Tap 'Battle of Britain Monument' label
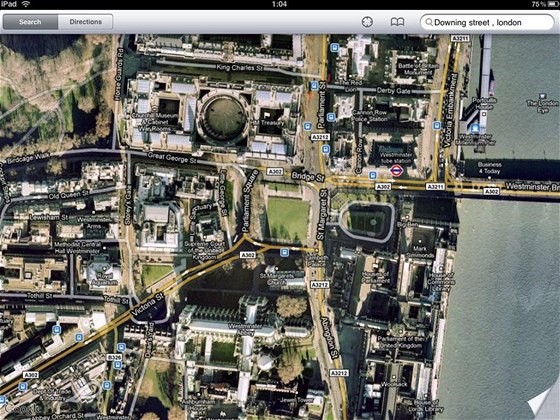 coord(417,69)
